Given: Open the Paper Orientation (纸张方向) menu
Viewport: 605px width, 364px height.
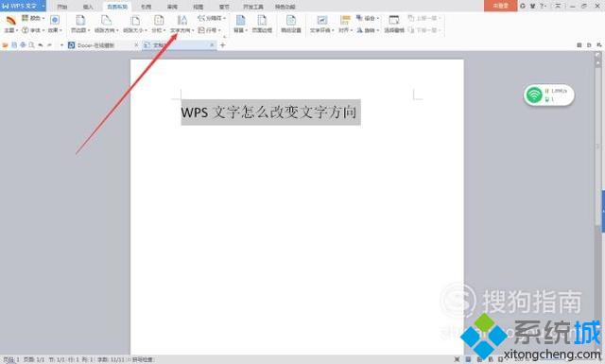Looking at the screenshot, I should click(x=106, y=24).
